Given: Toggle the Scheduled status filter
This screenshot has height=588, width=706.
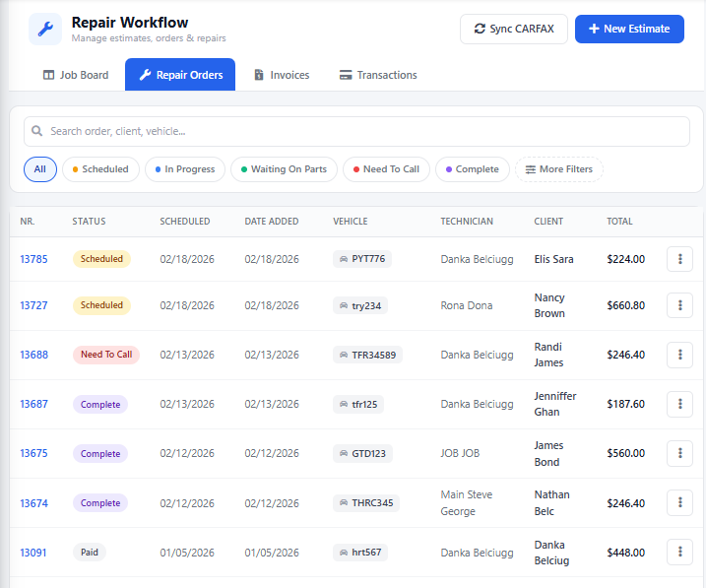Looking at the screenshot, I should tap(100, 169).
